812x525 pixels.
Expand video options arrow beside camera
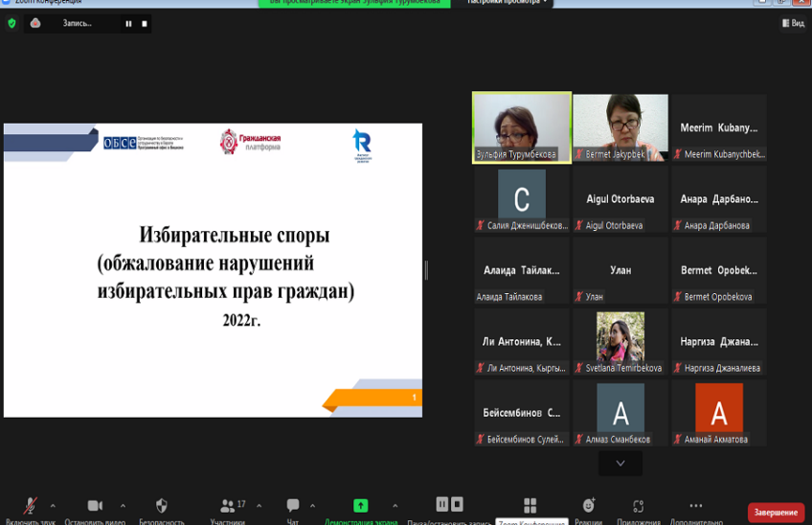(123, 505)
